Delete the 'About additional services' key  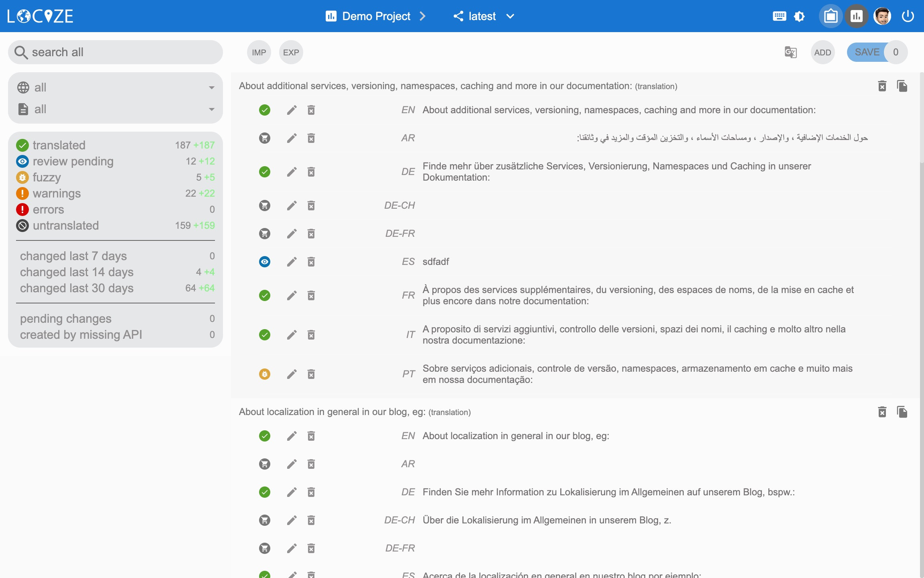click(882, 86)
